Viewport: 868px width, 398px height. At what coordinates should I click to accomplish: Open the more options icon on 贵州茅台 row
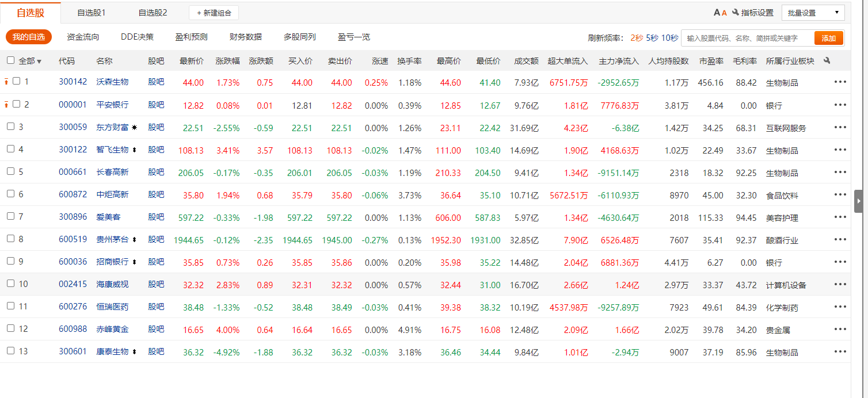840,239
